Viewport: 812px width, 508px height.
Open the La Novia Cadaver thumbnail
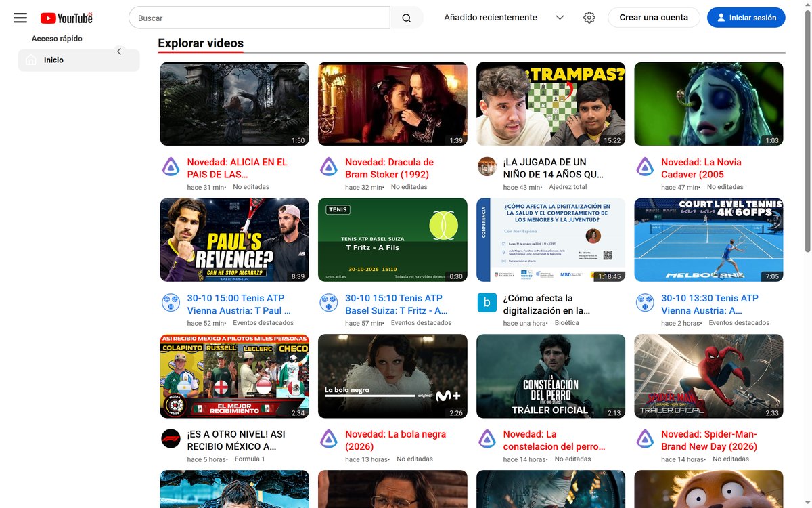[x=708, y=104]
